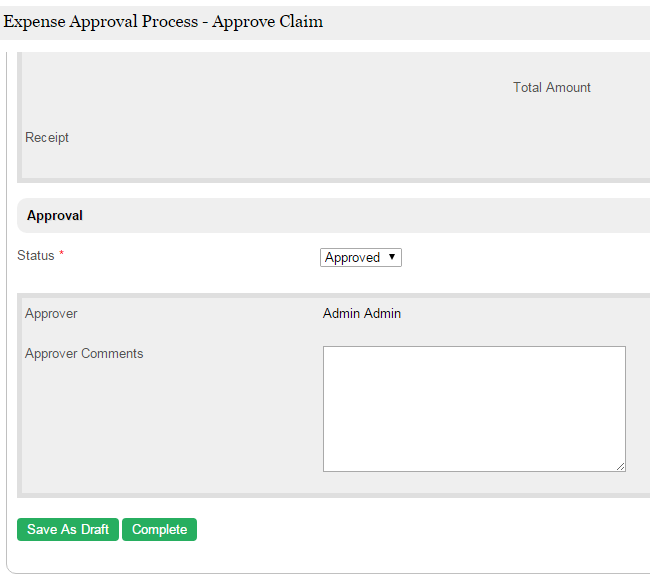Screen dimensions: 650x582
Task: Click the word Approved in the Status box
Action: click(x=352, y=258)
